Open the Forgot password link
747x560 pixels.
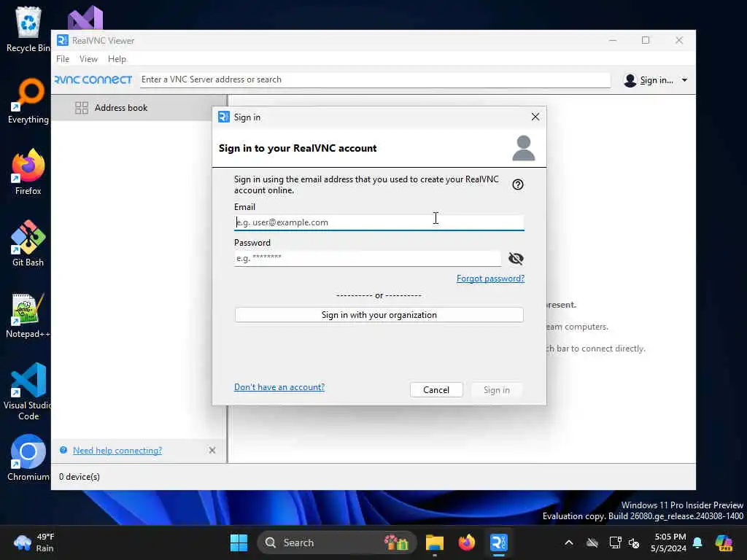[x=490, y=279]
